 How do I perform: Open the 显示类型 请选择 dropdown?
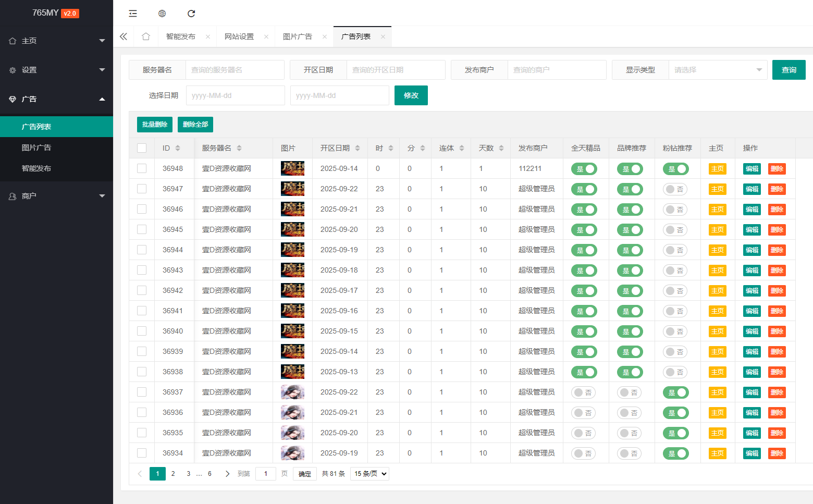tap(718, 69)
